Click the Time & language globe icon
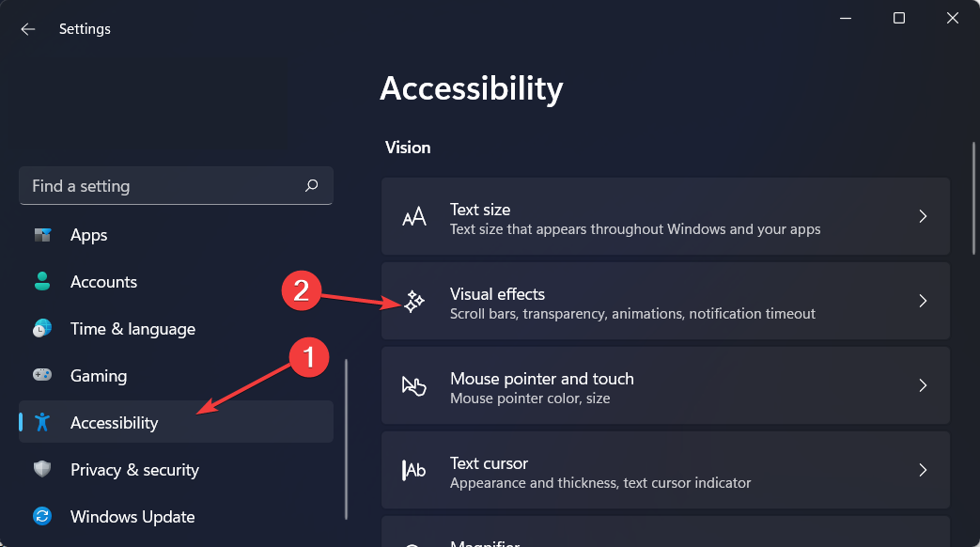Viewport: 980px width, 547px height. point(42,329)
